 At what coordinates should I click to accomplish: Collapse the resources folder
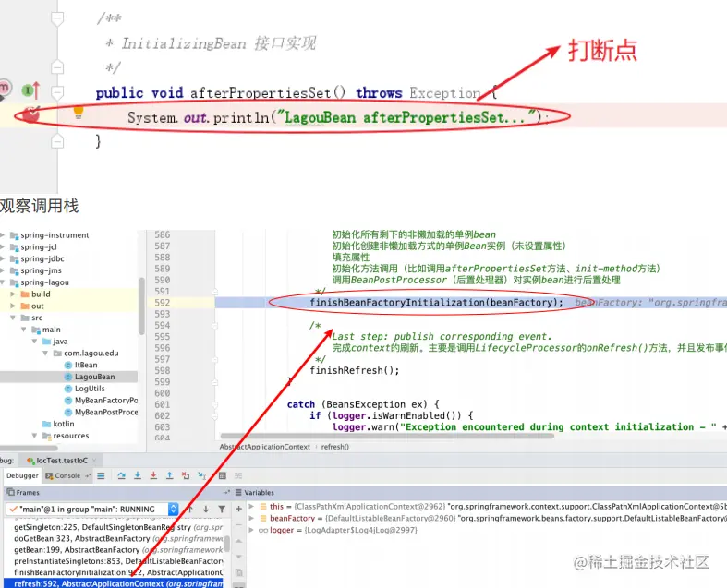click(34, 436)
